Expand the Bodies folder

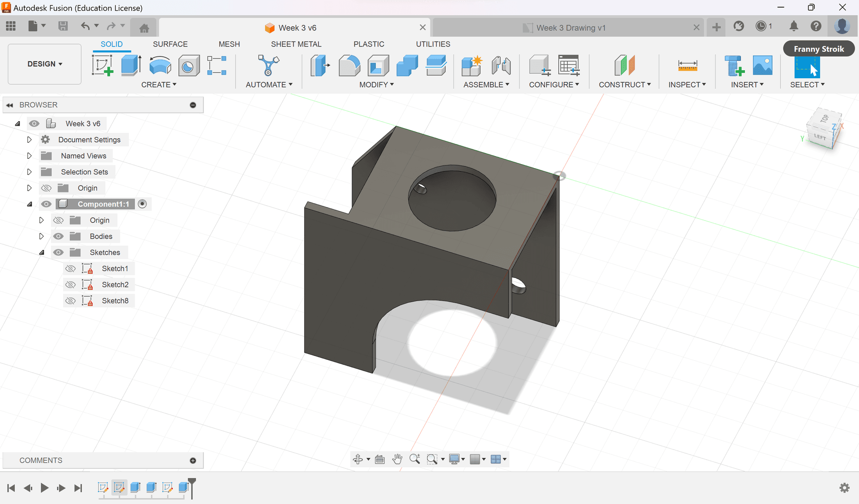tap(41, 236)
